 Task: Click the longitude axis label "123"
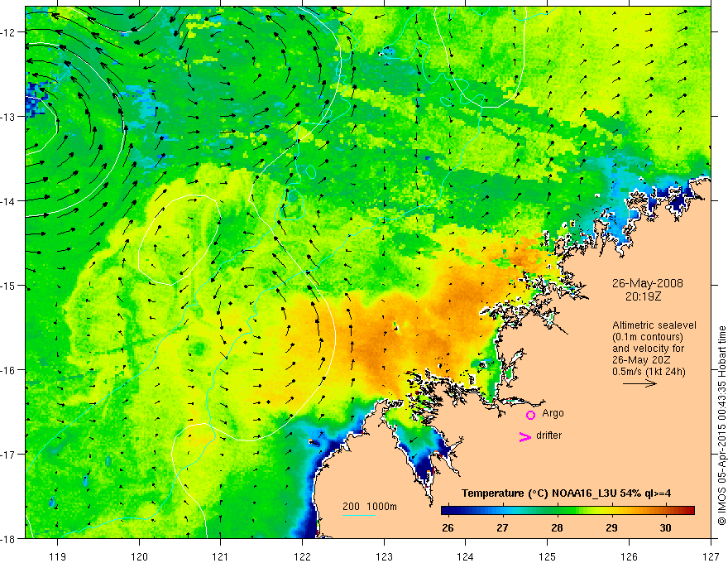384,556
